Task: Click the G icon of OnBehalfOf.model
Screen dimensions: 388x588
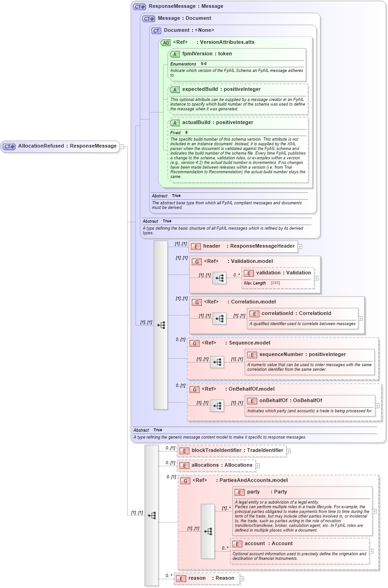Action: pos(194,389)
